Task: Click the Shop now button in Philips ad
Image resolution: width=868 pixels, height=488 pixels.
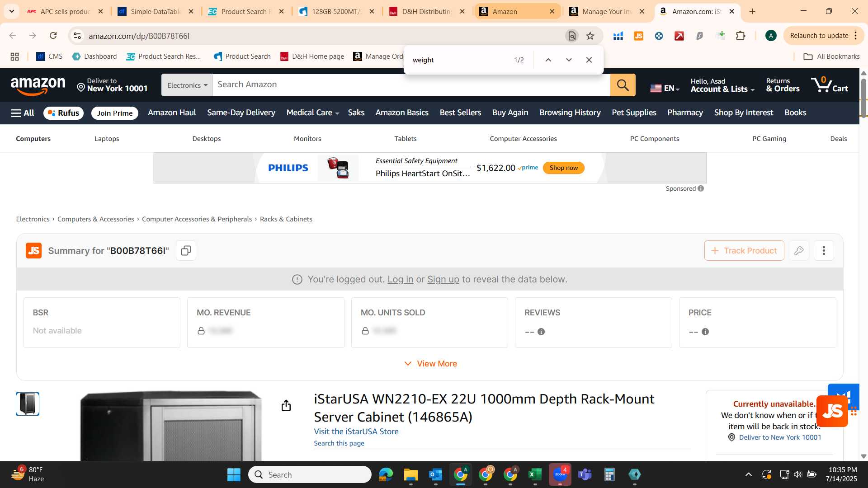Action: (x=563, y=168)
